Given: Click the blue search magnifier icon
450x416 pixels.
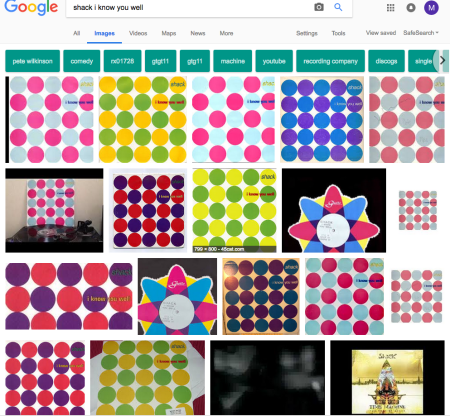Looking at the screenshot, I should click(x=338, y=7).
